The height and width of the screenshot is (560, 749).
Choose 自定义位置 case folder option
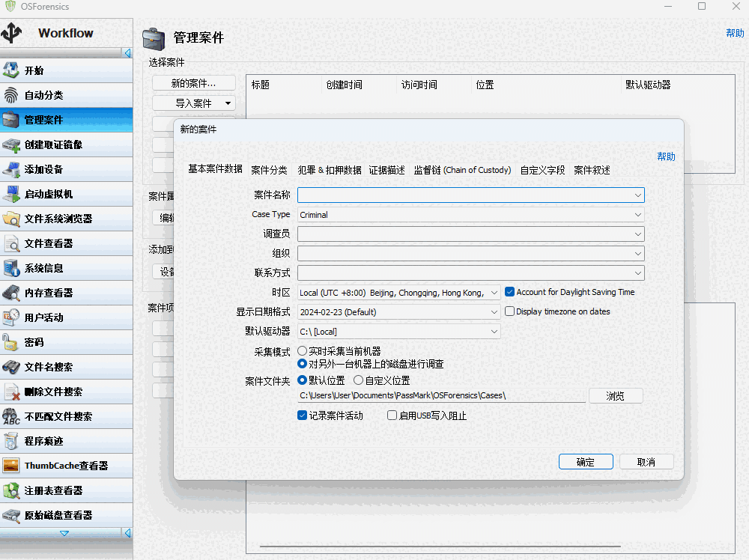click(x=358, y=380)
